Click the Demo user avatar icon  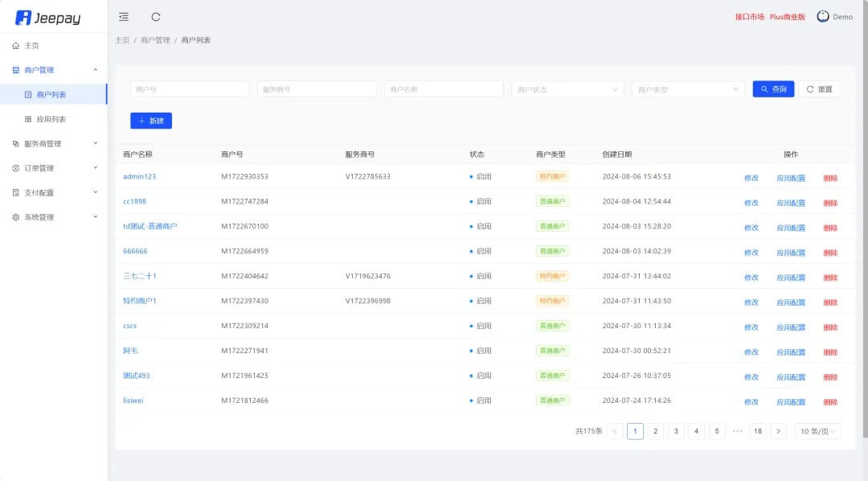822,17
